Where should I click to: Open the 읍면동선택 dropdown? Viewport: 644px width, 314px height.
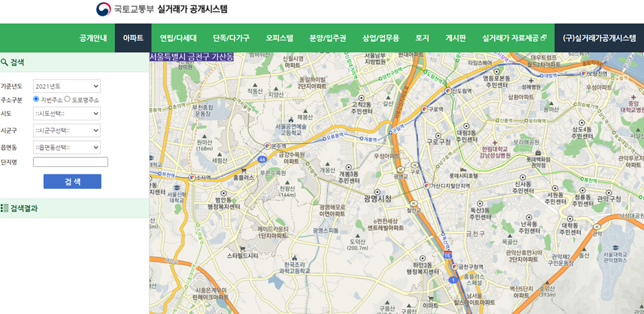click(x=67, y=147)
